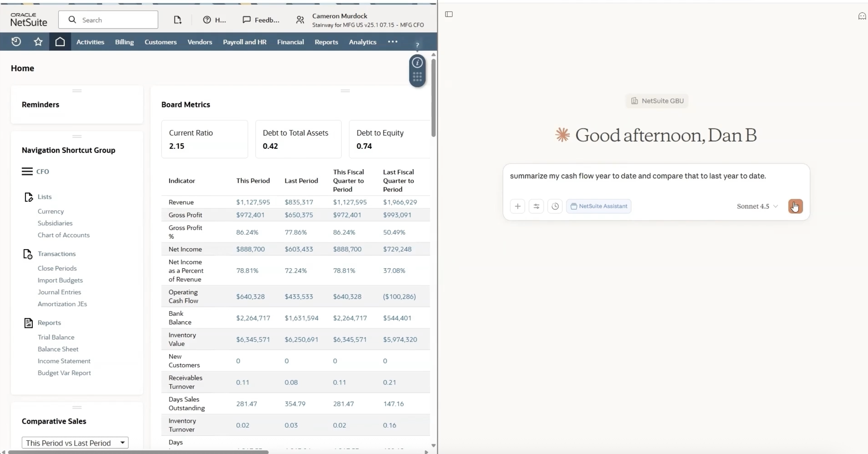Viewport: 868px width, 454px height.
Task: Toggle the CFO hamburger menu
Action: coord(27,171)
